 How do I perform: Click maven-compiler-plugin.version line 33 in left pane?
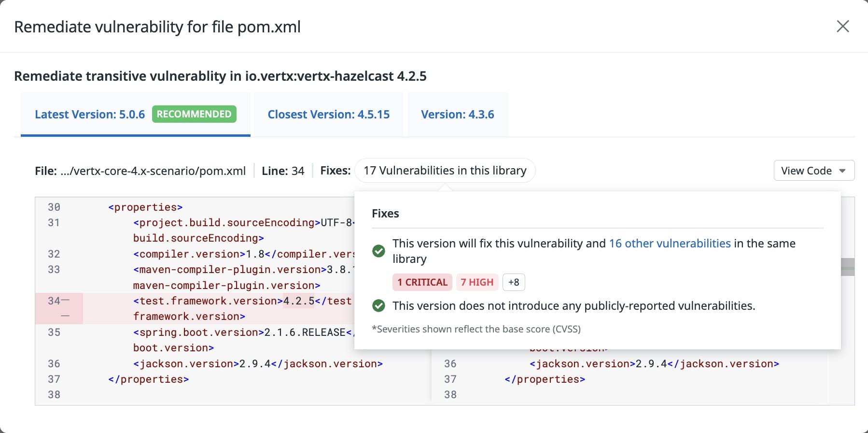(244, 277)
